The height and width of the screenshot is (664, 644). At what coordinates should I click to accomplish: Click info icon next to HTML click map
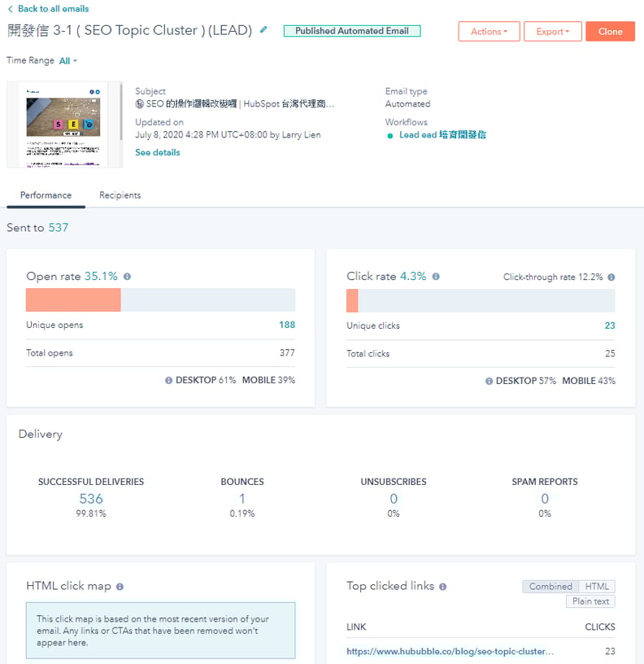coord(120,587)
